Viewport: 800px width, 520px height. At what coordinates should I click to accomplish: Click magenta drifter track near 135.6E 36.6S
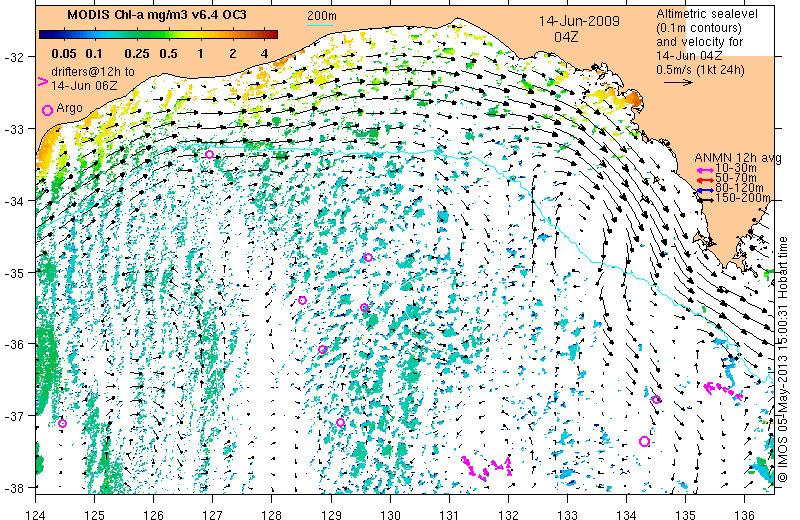(723, 391)
